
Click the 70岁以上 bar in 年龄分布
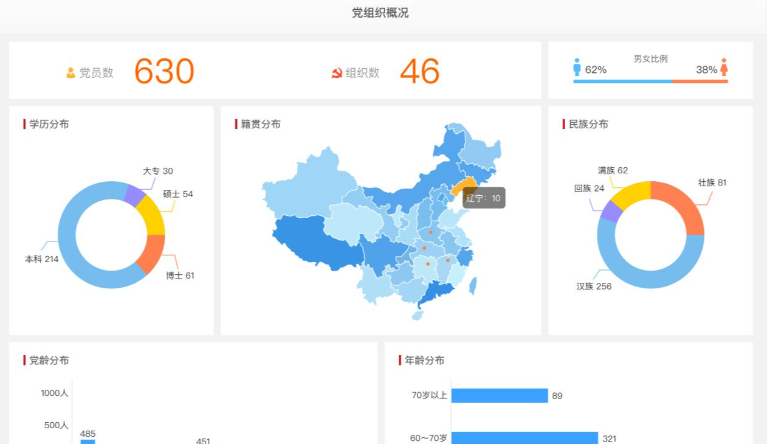click(499, 396)
